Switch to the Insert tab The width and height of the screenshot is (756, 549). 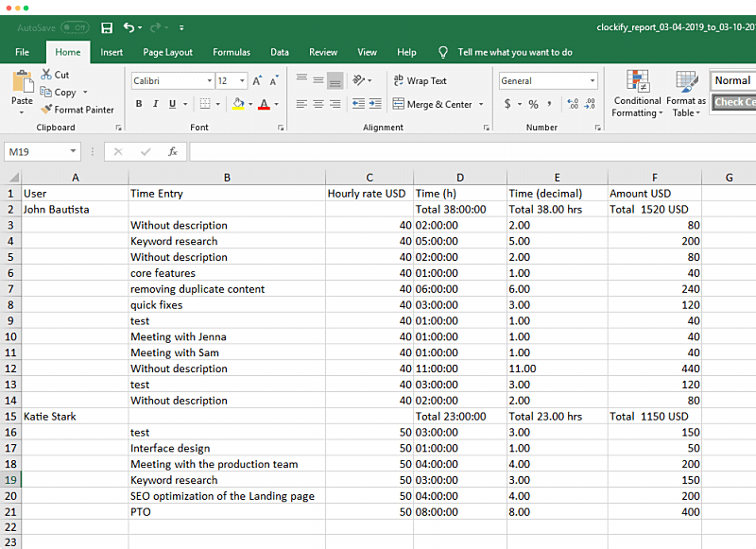tap(112, 52)
